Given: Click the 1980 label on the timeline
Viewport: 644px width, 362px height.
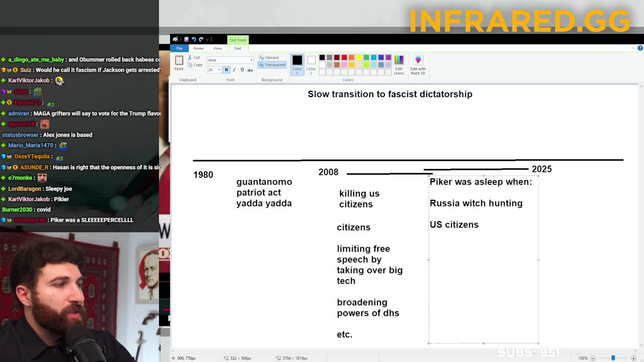Looking at the screenshot, I should coord(203,174).
